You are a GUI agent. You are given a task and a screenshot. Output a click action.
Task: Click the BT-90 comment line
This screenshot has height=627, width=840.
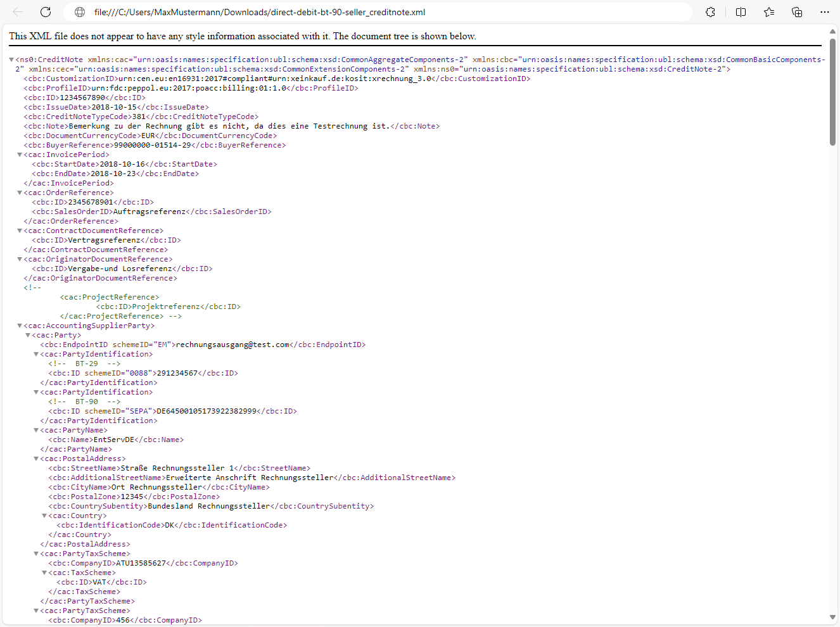tap(84, 402)
